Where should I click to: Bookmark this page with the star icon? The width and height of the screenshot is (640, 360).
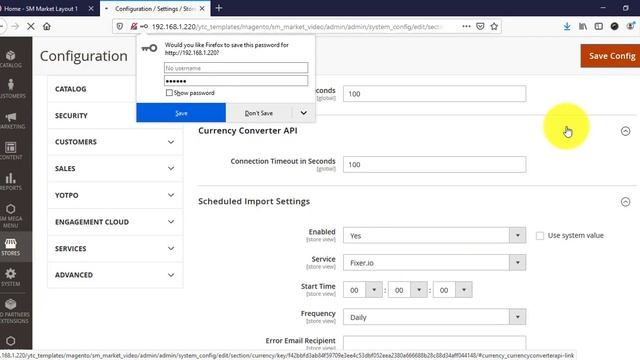coord(494,27)
